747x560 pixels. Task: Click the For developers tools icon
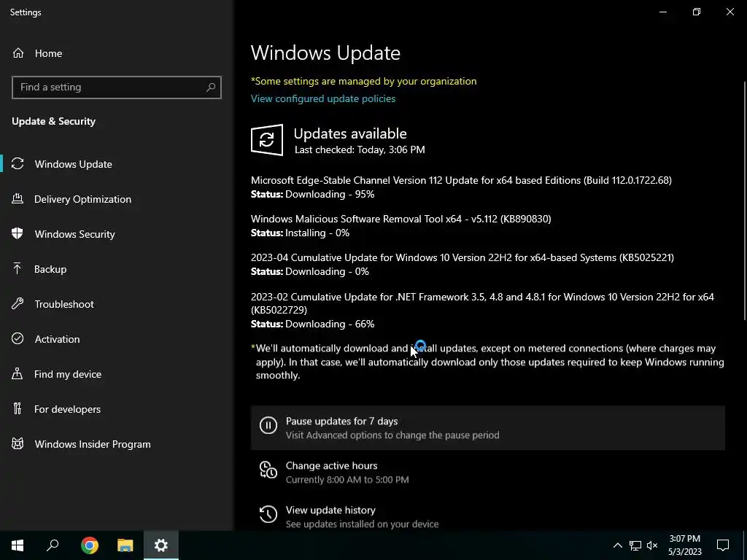click(18, 408)
